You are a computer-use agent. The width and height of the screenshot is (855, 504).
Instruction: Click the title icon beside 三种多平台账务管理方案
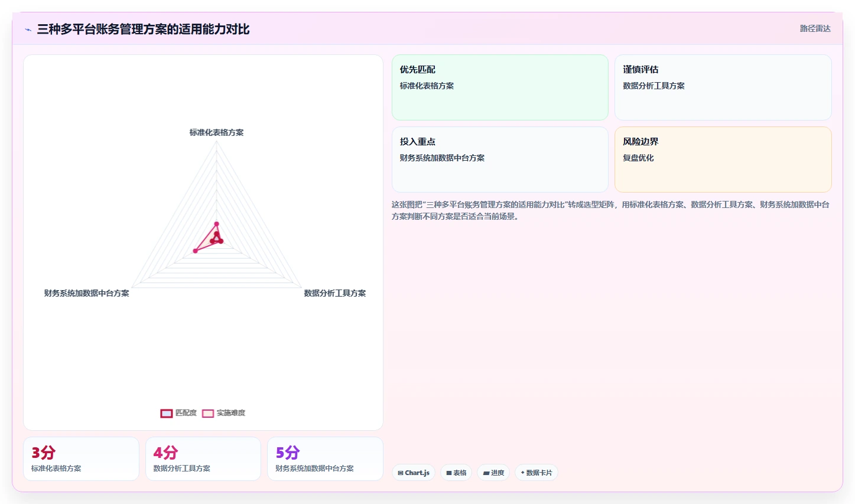(x=28, y=30)
